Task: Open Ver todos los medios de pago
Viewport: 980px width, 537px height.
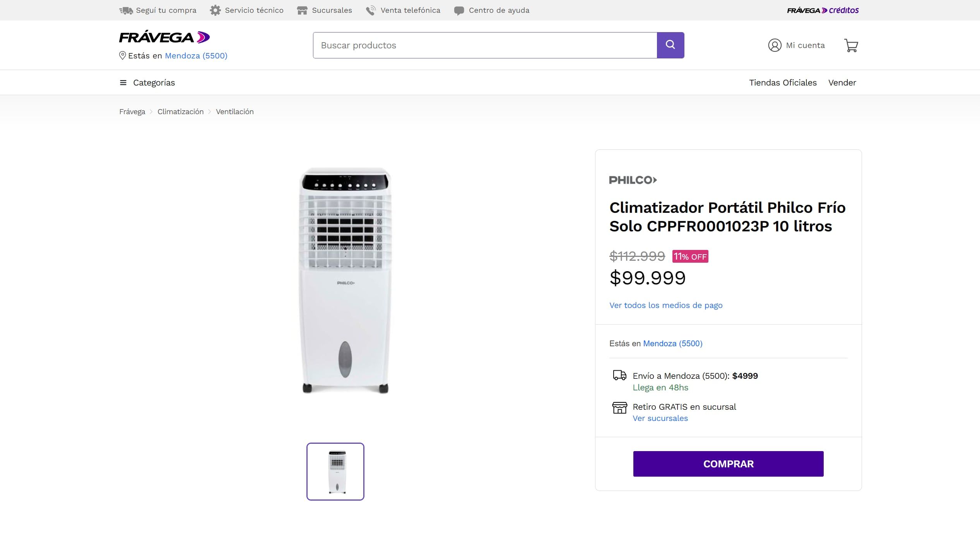Action: click(x=666, y=305)
